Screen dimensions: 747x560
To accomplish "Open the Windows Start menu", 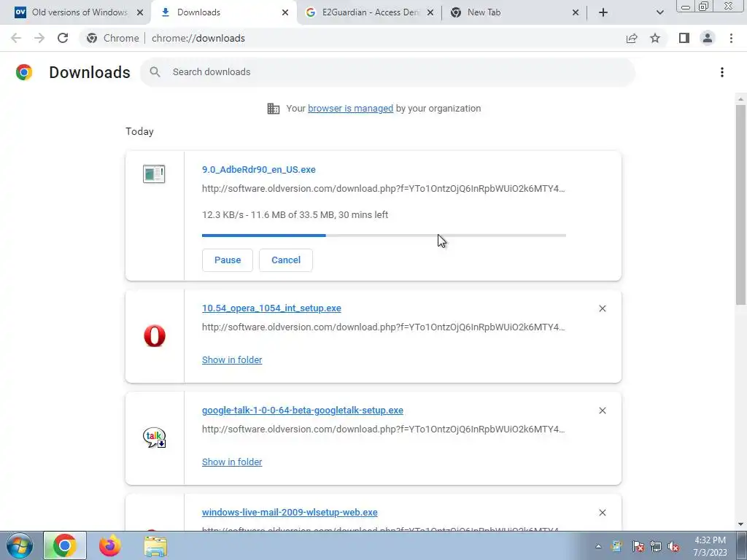I will [x=19, y=545].
